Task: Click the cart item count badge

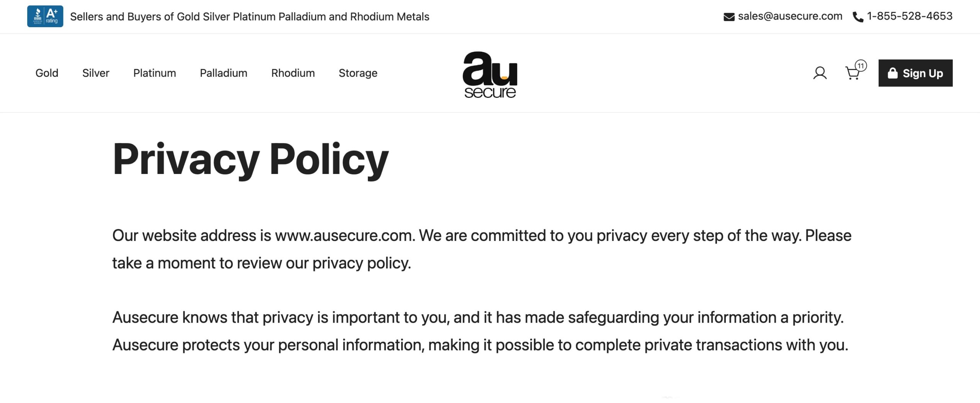Action: [861, 66]
